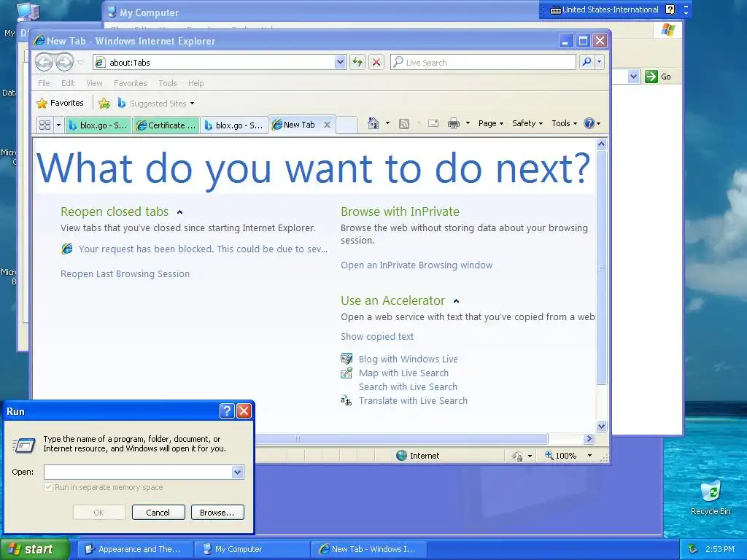The width and height of the screenshot is (747, 560).
Task: Click the Go button in My Computer window
Action: pos(659,76)
